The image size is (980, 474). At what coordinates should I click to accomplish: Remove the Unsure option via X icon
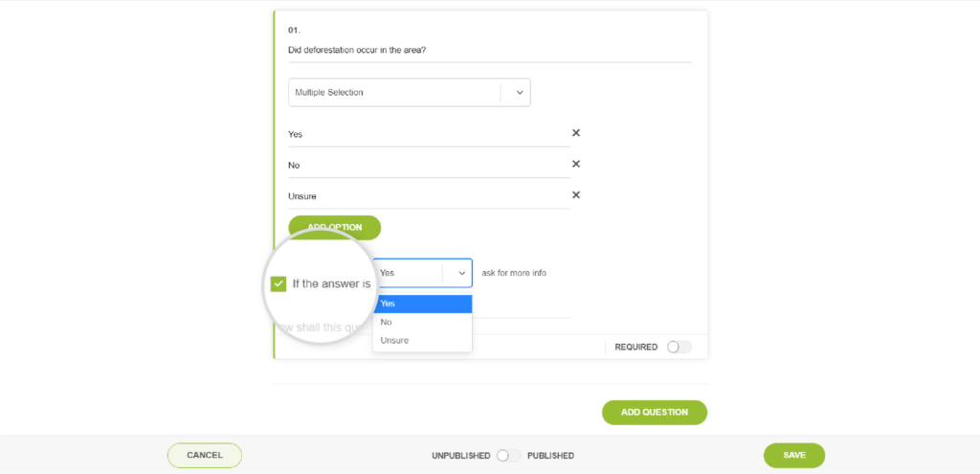[575, 194]
